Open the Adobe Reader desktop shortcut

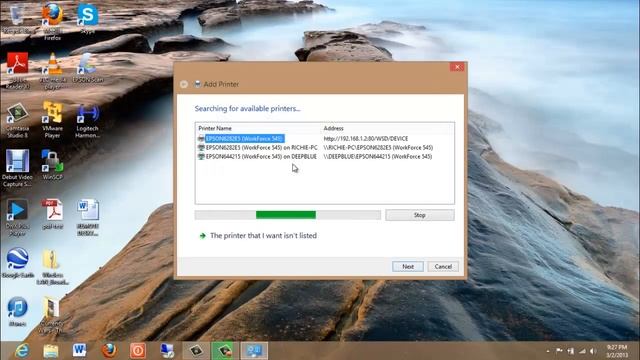click(x=17, y=70)
